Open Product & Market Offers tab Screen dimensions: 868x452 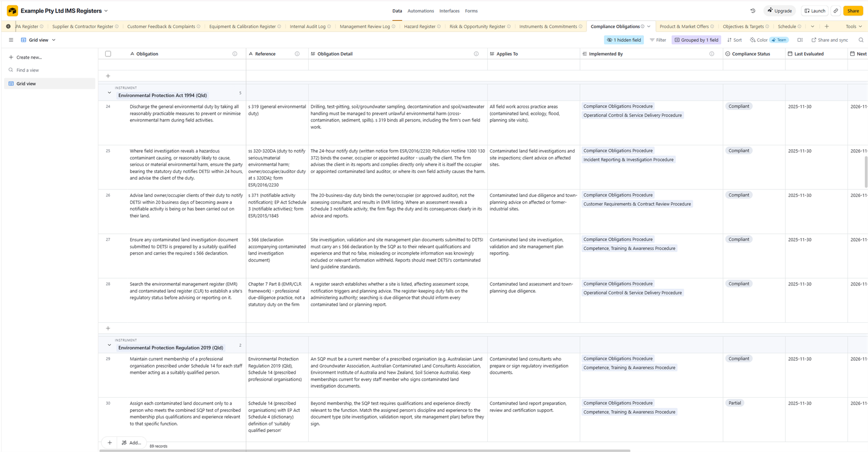click(684, 27)
